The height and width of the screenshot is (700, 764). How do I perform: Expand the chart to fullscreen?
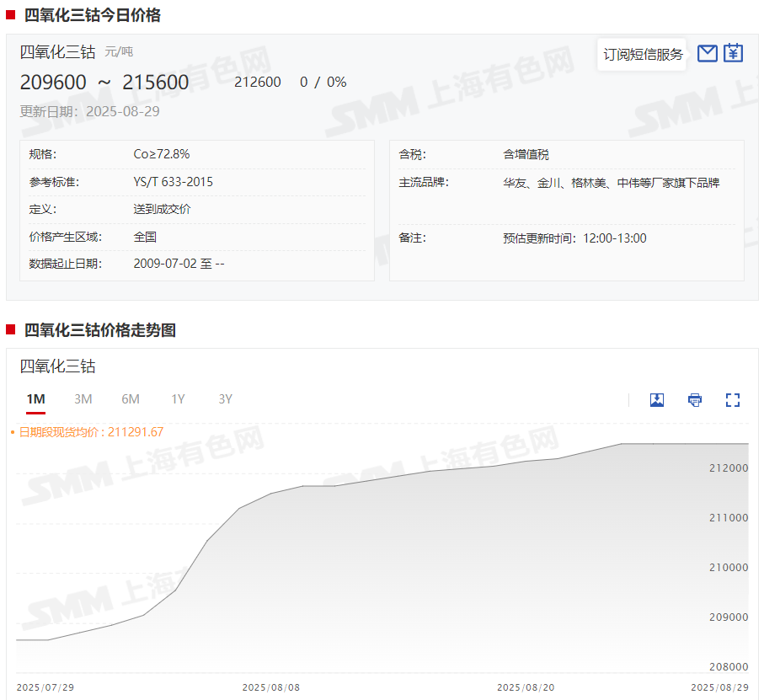tap(733, 400)
